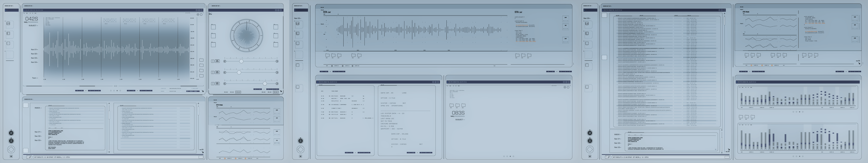Screen dimensions: 868x163
Task: Select INBOX label in left screen mail window
Action: 38,108
